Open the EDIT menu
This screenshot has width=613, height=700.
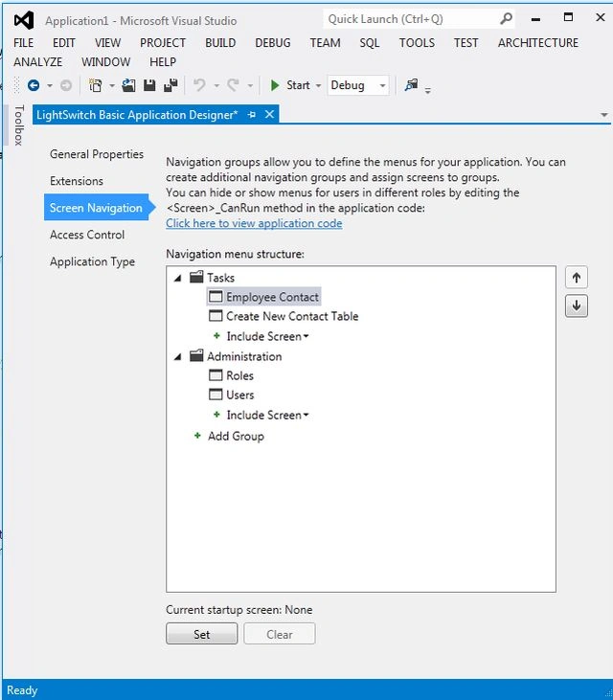click(64, 43)
